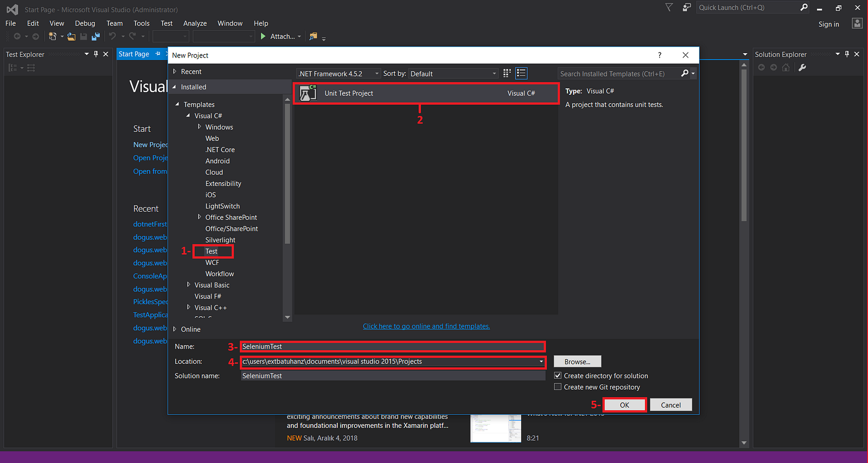The image size is (868, 463).
Task: Collapse the Installed section
Action: pyautogui.click(x=174, y=87)
